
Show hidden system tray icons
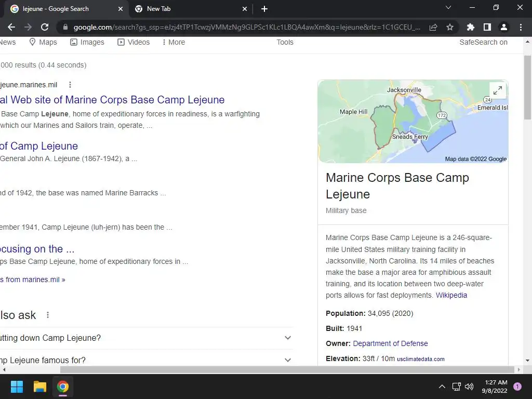pyautogui.click(x=442, y=387)
